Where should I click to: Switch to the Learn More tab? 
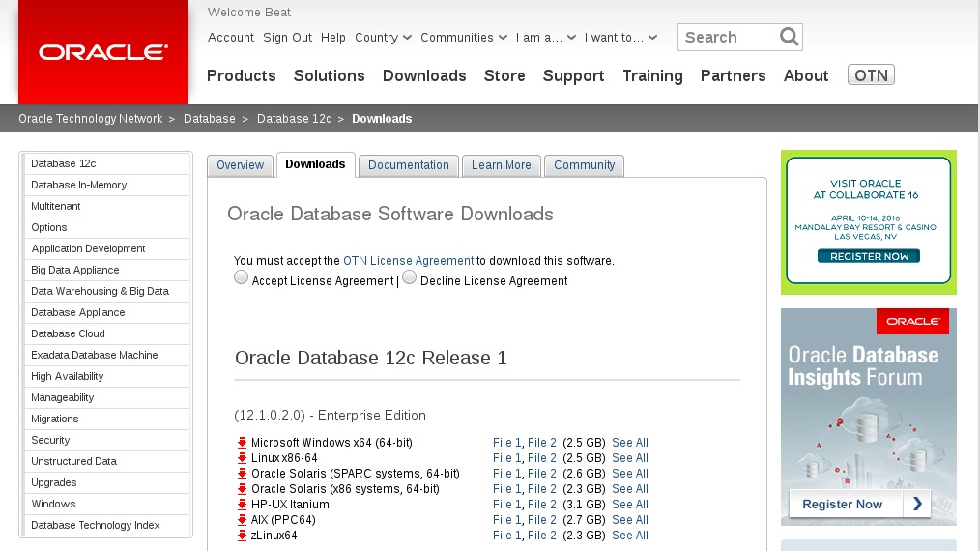[502, 165]
